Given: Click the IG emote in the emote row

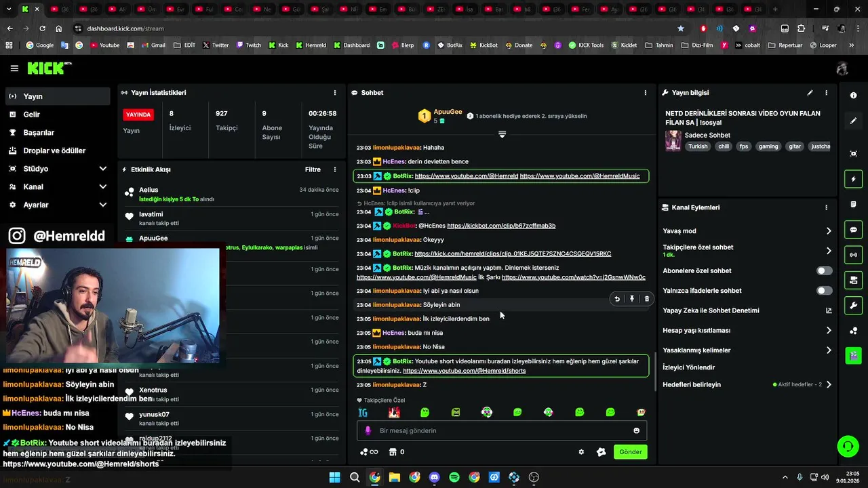Looking at the screenshot, I should click(363, 412).
